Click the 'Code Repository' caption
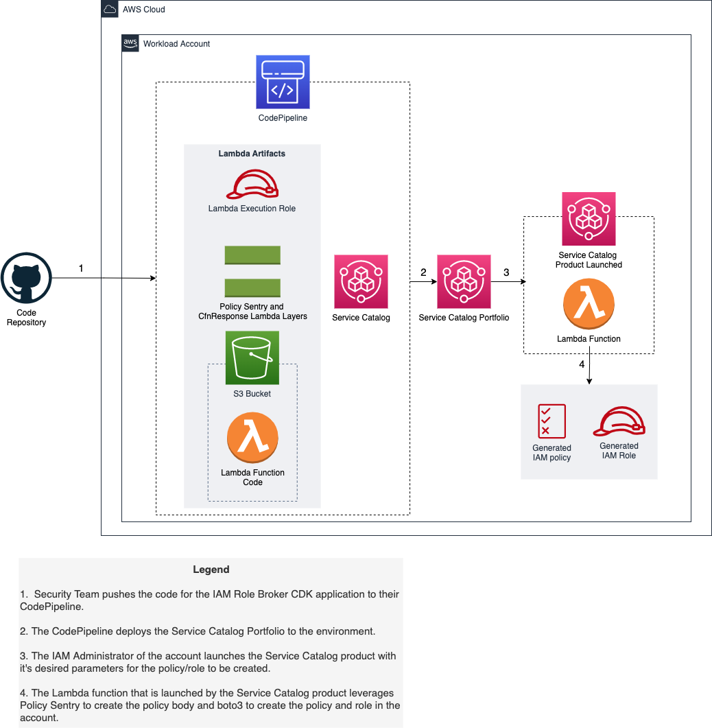 (27, 318)
